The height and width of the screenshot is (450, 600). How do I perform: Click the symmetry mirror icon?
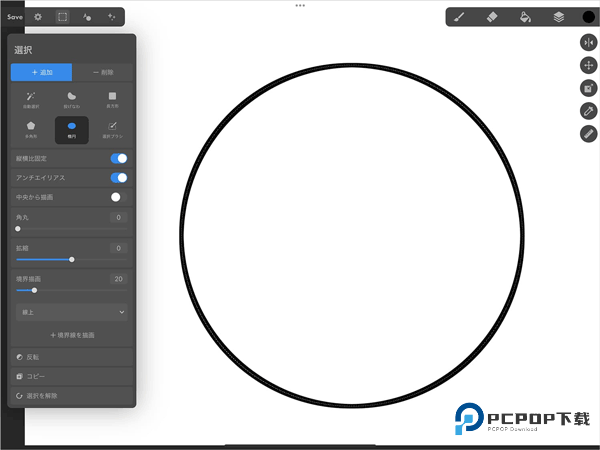tap(588, 42)
